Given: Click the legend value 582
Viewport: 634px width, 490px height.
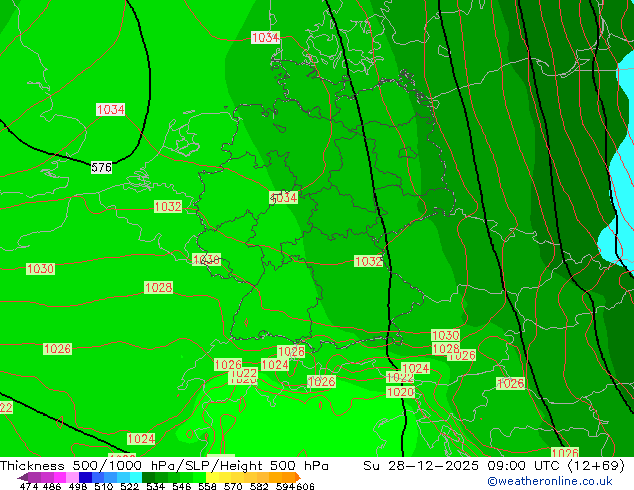Looking at the screenshot, I should (x=259, y=486).
